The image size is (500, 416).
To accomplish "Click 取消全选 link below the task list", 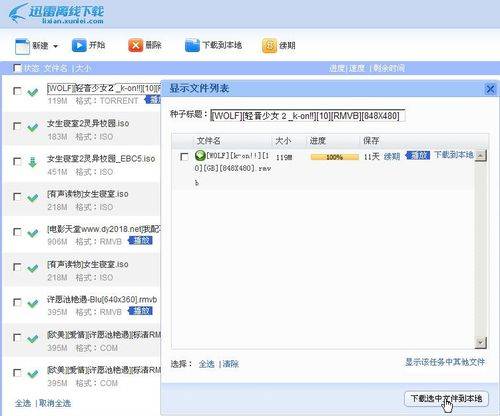I will (x=55, y=403).
